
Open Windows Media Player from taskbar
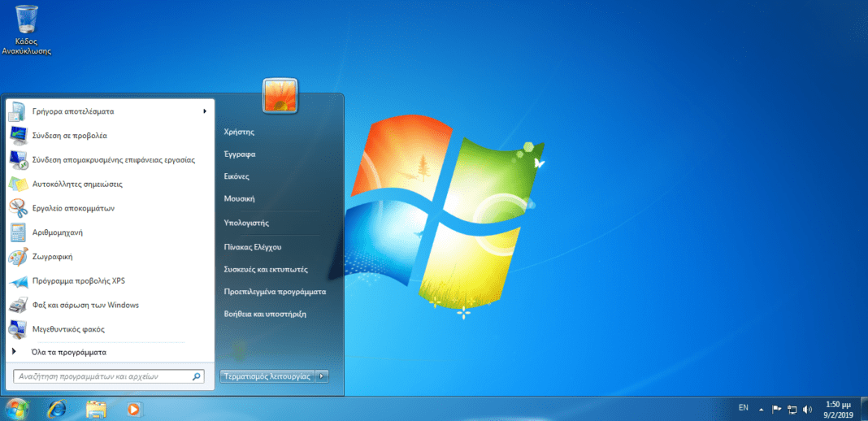133,410
